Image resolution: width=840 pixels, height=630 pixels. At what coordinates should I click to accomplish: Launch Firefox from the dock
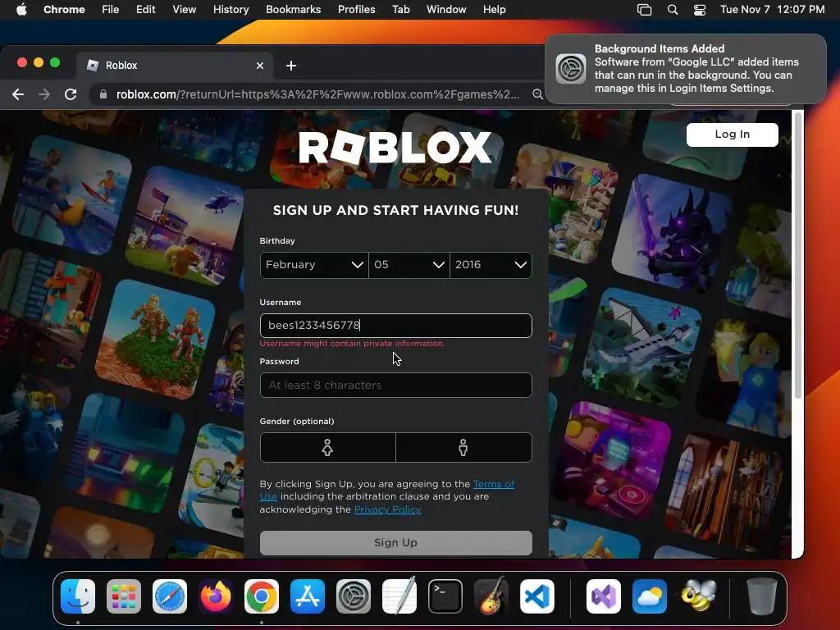coord(216,596)
